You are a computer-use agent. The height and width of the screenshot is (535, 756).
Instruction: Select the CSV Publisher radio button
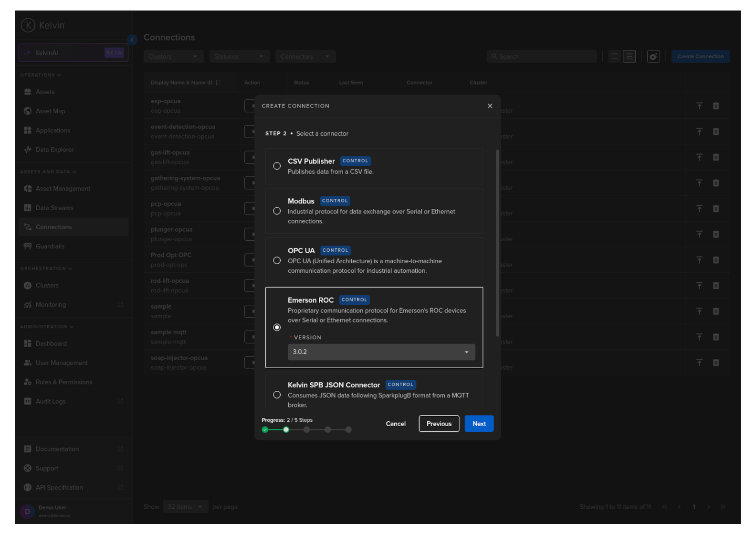277,166
